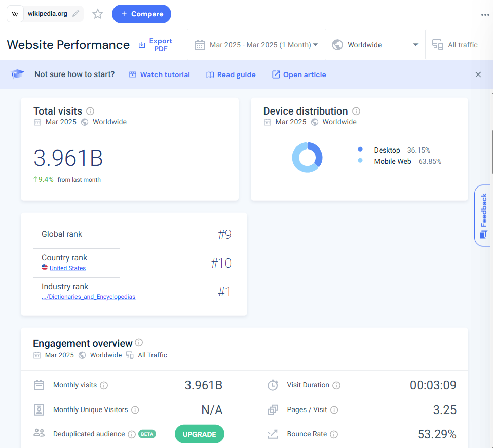Viewport: 493px width, 448px height.
Task: Click the Website Performance page heading
Action: pos(68,45)
